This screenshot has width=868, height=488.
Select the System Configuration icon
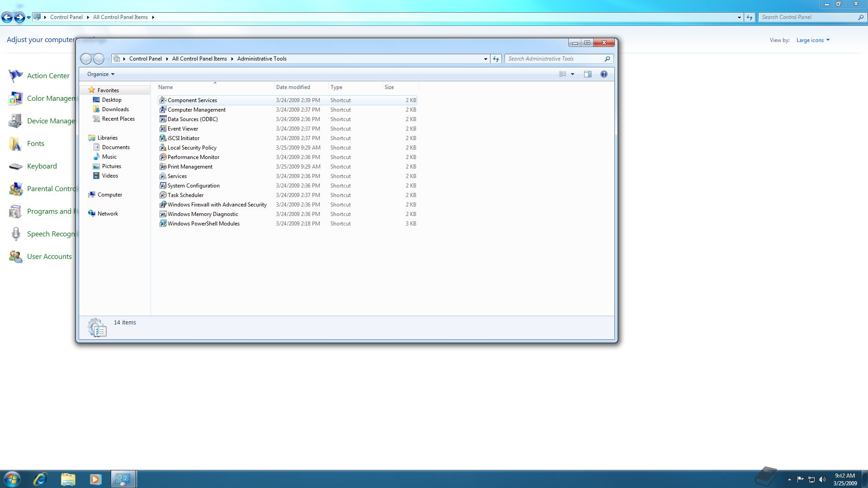[163, 186]
